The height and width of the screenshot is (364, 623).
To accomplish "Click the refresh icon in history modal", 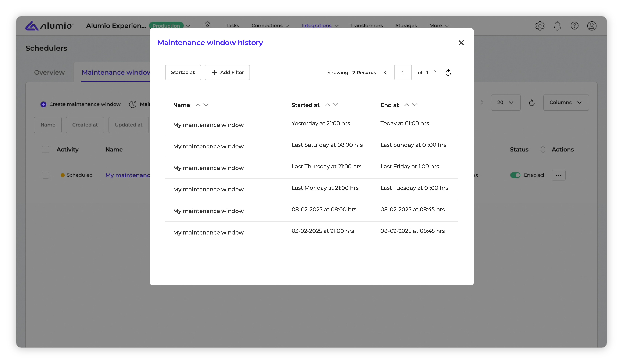I will pyautogui.click(x=448, y=72).
